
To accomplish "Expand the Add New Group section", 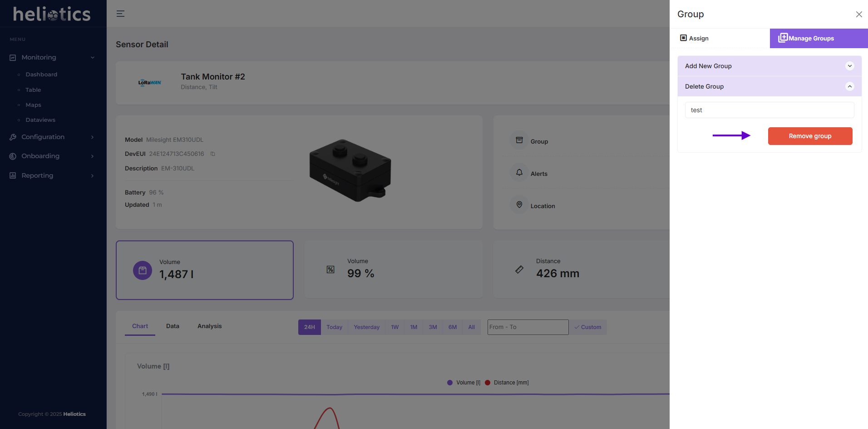I will point(769,66).
